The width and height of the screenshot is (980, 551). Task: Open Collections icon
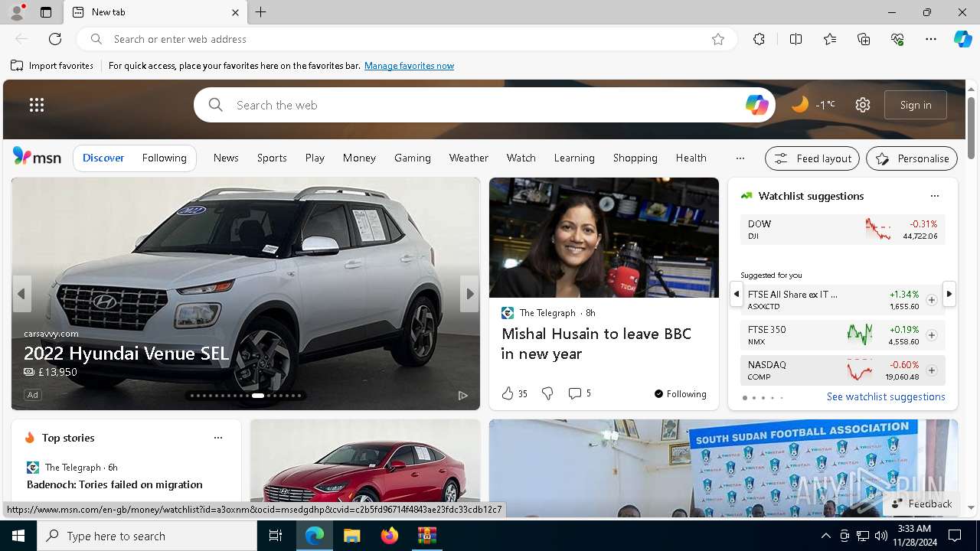[864, 39]
